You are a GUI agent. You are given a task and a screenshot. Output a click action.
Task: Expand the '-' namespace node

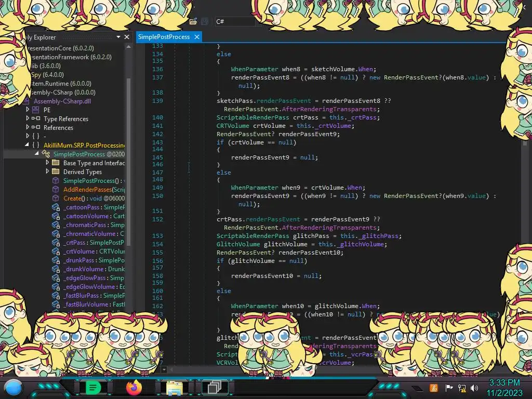click(x=28, y=136)
